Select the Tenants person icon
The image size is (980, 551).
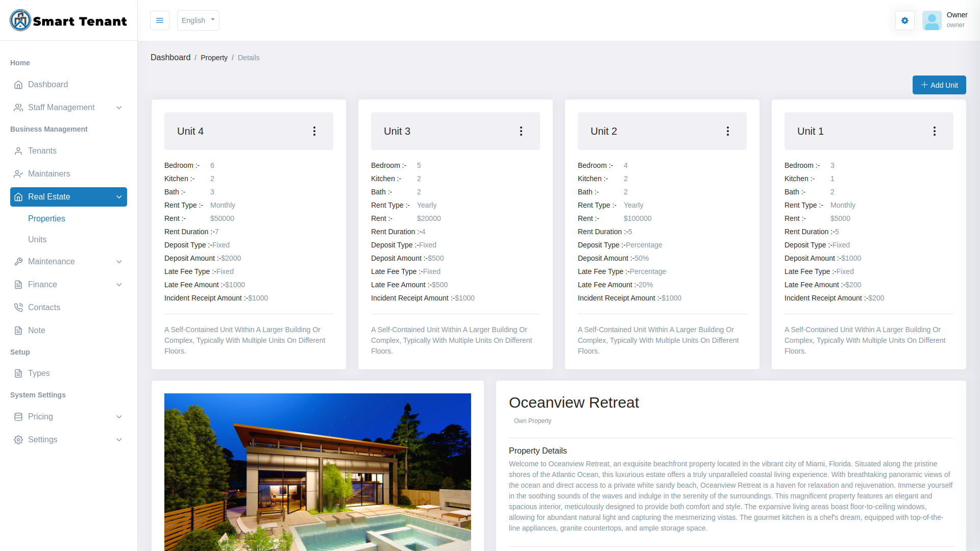pos(18,151)
